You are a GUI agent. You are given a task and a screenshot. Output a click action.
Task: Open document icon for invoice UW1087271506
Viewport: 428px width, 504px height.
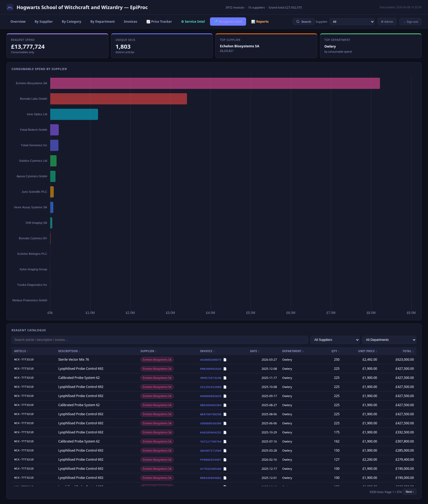pos(225,451)
